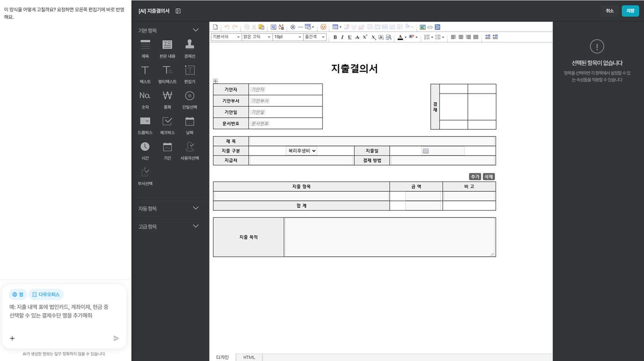Open the 복리후생비 expense type dropdown
The image size is (644, 361).
pyautogui.click(x=302, y=151)
